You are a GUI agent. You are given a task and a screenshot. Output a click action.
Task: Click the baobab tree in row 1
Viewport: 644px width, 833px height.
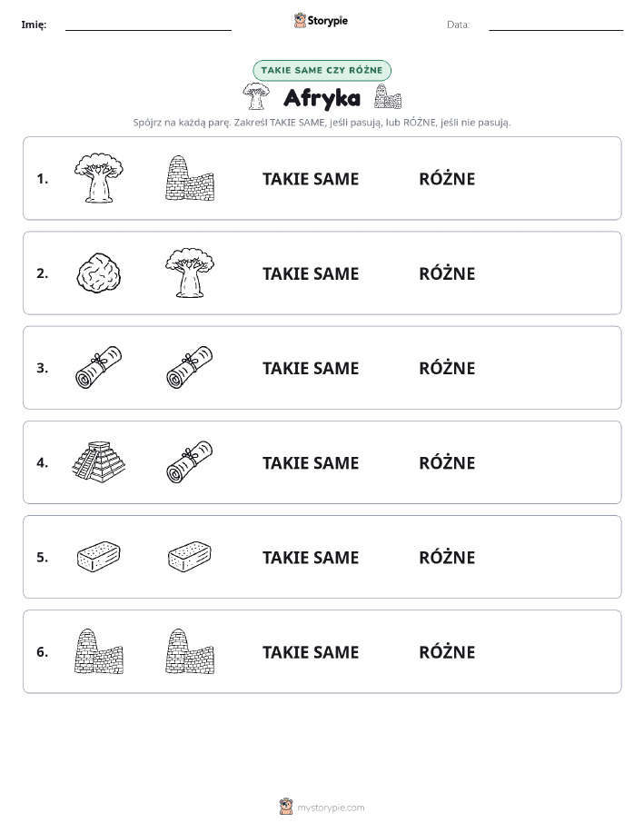tap(99, 178)
